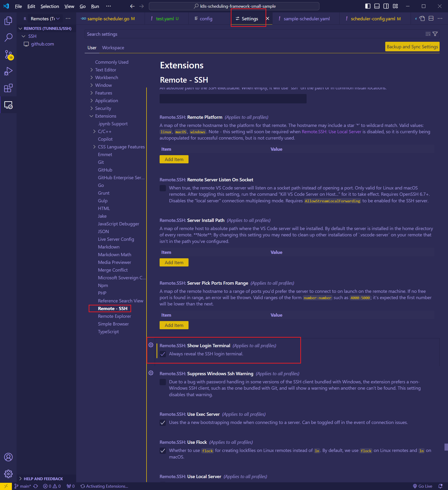
Task: Click Add Item under Remote Platform
Action: pyautogui.click(x=174, y=159)
